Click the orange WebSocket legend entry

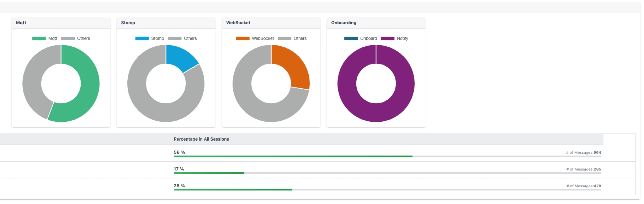coord(255,38)
